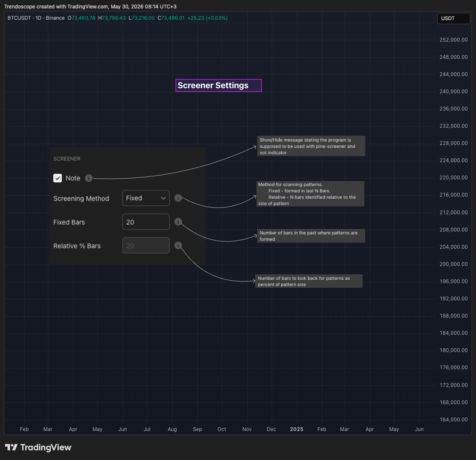Click the Relative % Bars input field

[146, 245]
